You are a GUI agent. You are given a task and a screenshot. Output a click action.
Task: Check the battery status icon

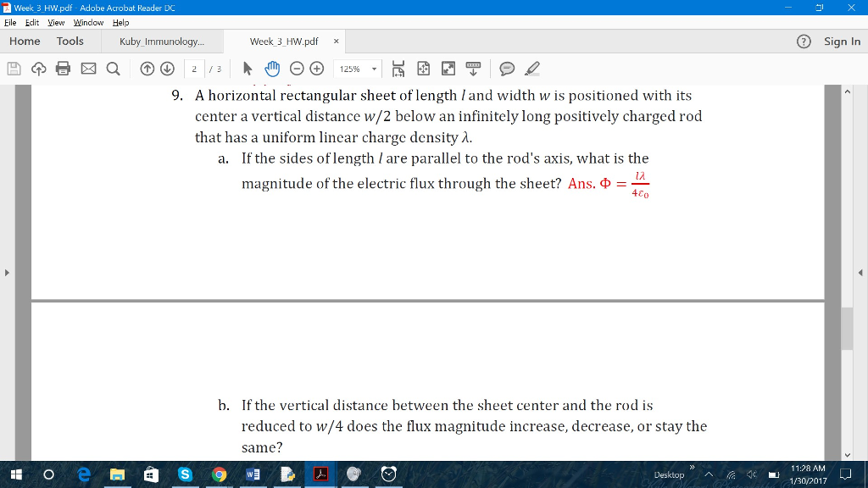pyautogui.click(x=774, y=474)
